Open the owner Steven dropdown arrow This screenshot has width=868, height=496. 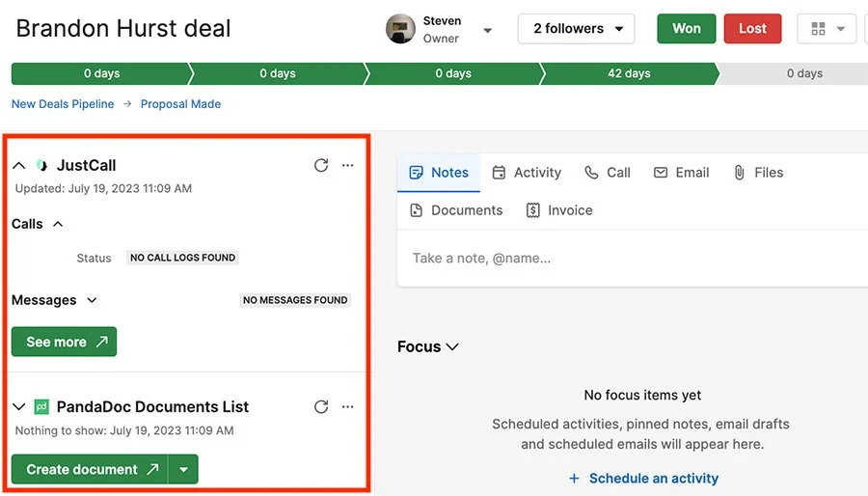point(488,31)
